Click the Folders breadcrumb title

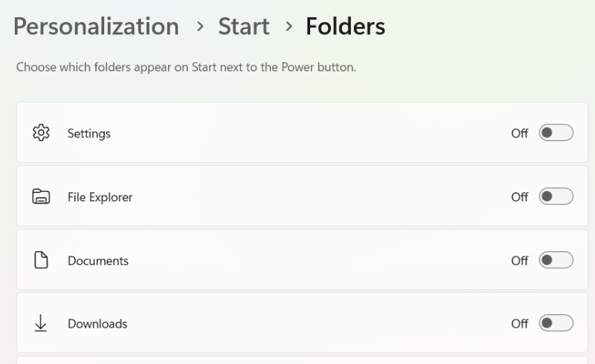click(345, 27)
